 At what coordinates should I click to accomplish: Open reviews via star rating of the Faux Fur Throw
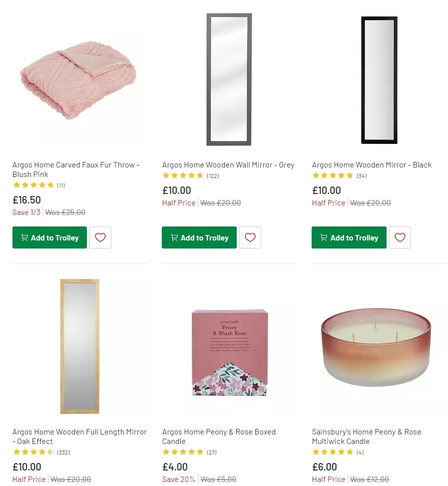point(33,184)
